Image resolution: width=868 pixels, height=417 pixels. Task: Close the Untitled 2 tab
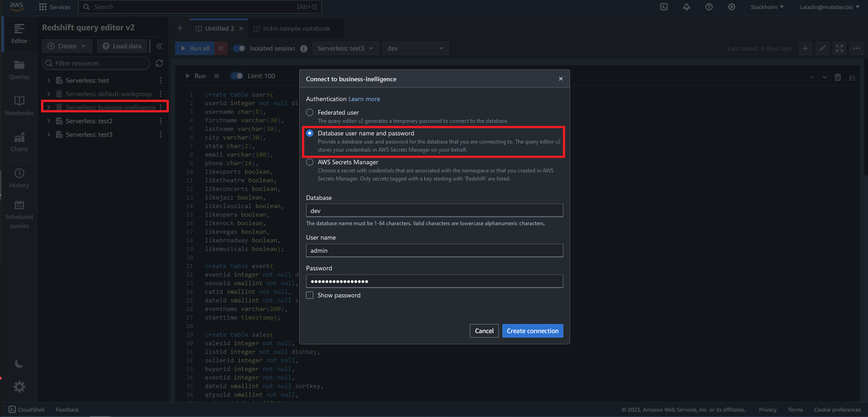(241, 28)
